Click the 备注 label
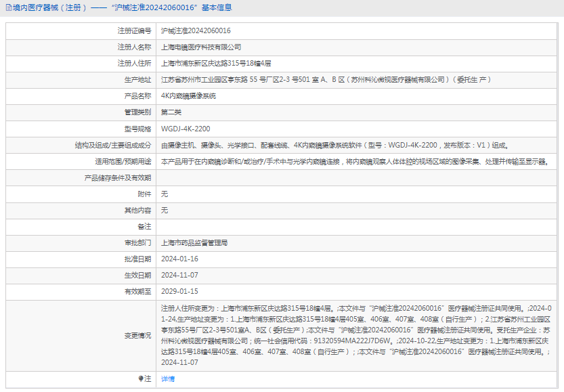 click(x=144, y=227)
